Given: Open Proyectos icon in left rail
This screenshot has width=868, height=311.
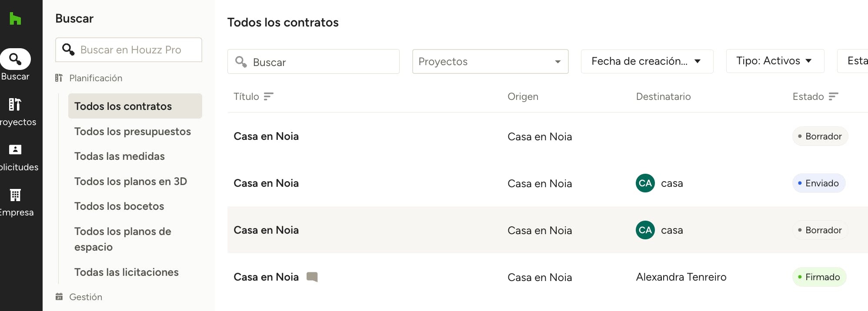Looking at the screenshot, I should click(15, 105).
